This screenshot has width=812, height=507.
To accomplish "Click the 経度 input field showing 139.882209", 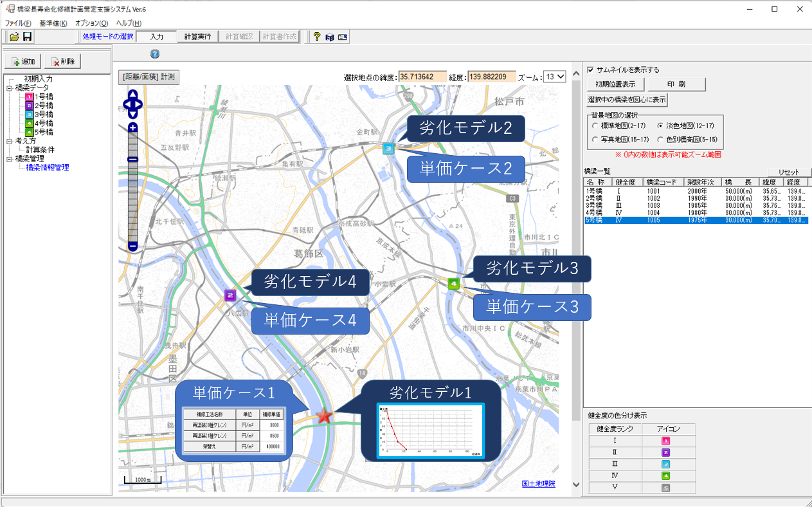I will click(x=492, y=77).
